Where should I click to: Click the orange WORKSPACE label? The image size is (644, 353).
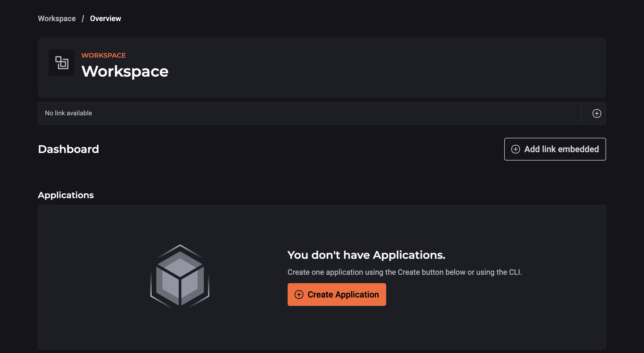point(103,55)
